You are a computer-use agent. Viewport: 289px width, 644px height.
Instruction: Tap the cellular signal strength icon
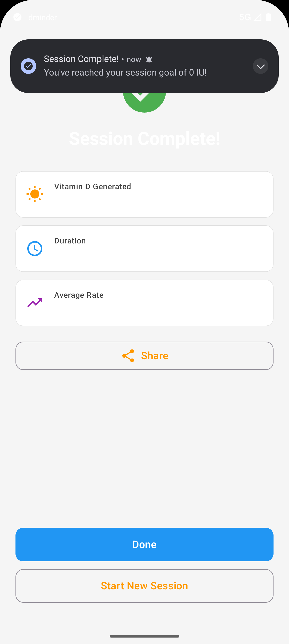pos(258,17)
